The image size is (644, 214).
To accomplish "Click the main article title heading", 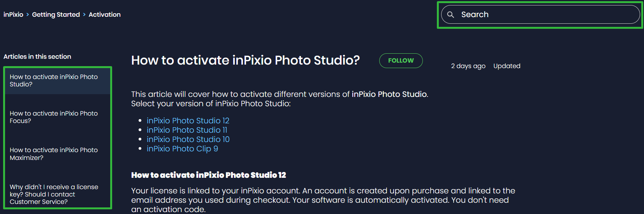I will (245, 60).
